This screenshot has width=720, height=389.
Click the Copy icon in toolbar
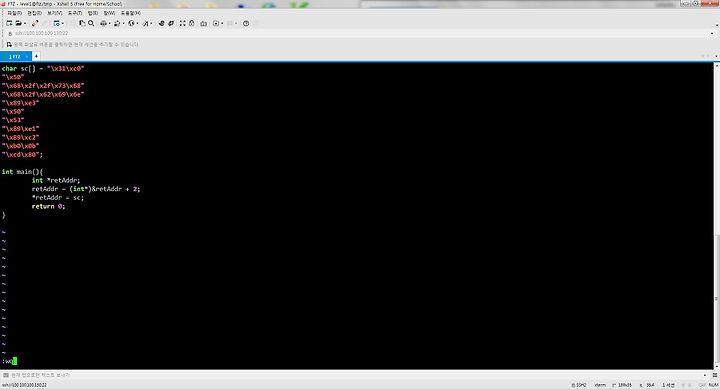pos(82,23)
